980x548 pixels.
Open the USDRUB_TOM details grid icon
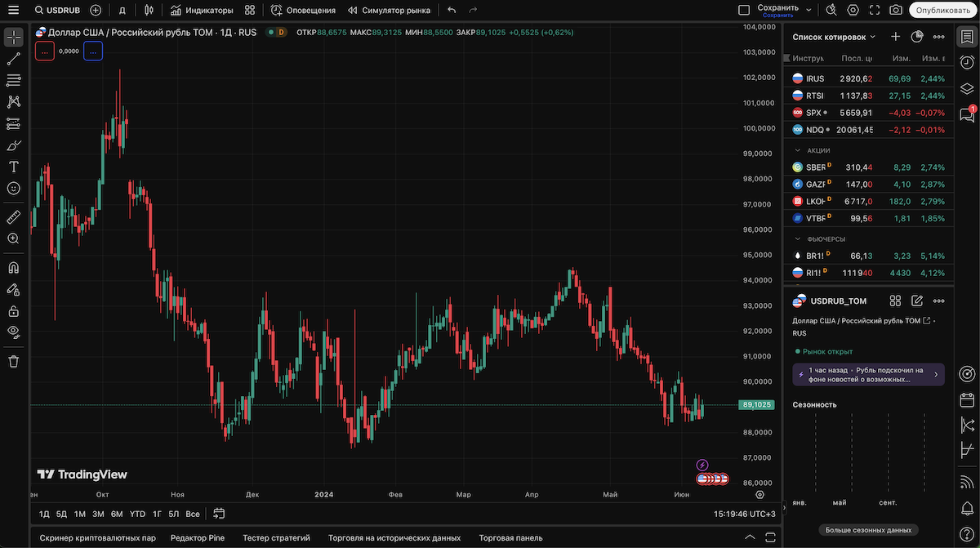click(x=895, y=301)
